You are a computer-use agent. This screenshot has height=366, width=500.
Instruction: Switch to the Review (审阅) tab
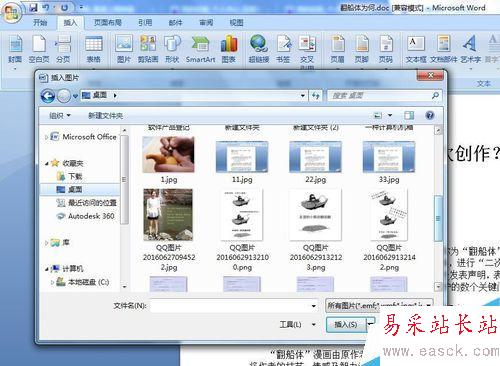pos(206,22)
